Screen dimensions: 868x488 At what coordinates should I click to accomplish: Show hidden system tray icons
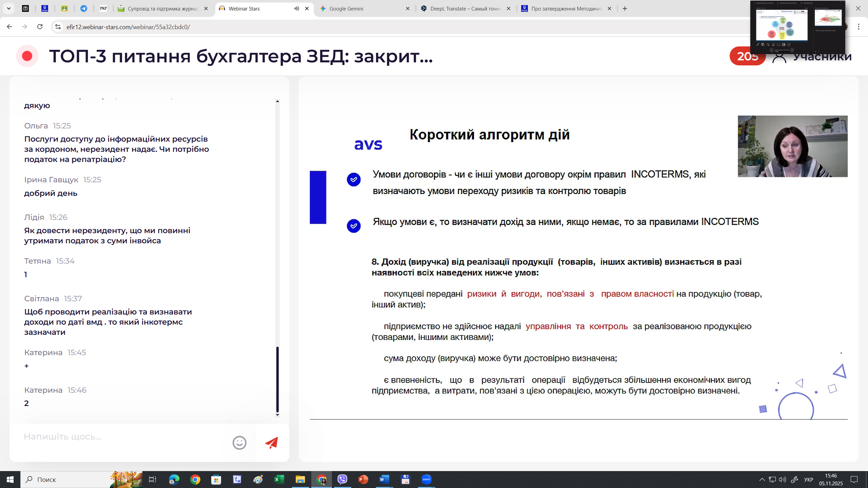[762, 479]
